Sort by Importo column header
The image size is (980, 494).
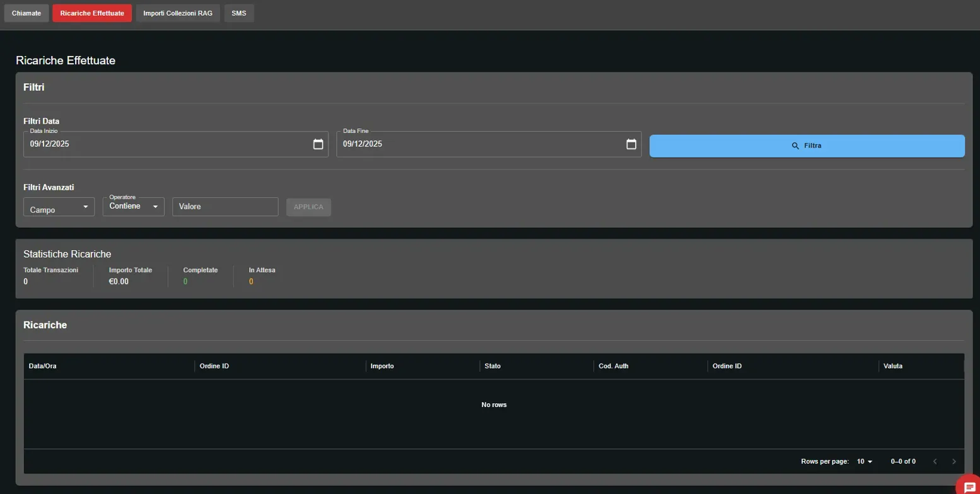tap(382, 366)
